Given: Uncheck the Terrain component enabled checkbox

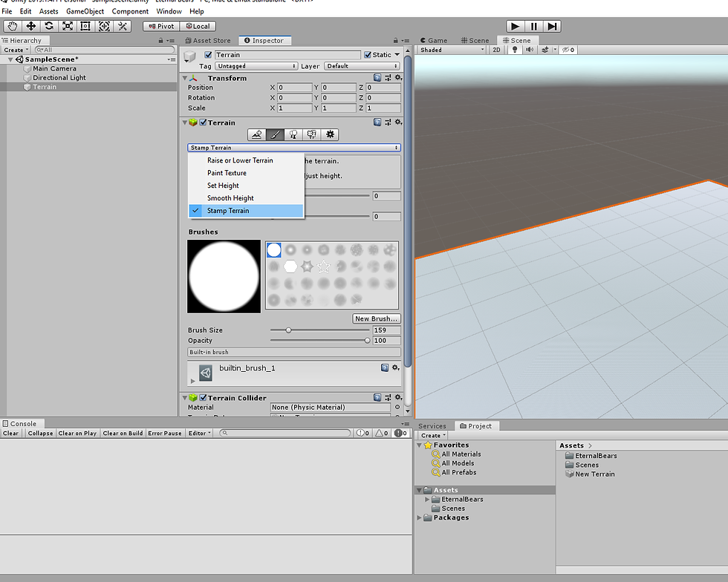Looking at the screenshot, I should tap(203, 123).
